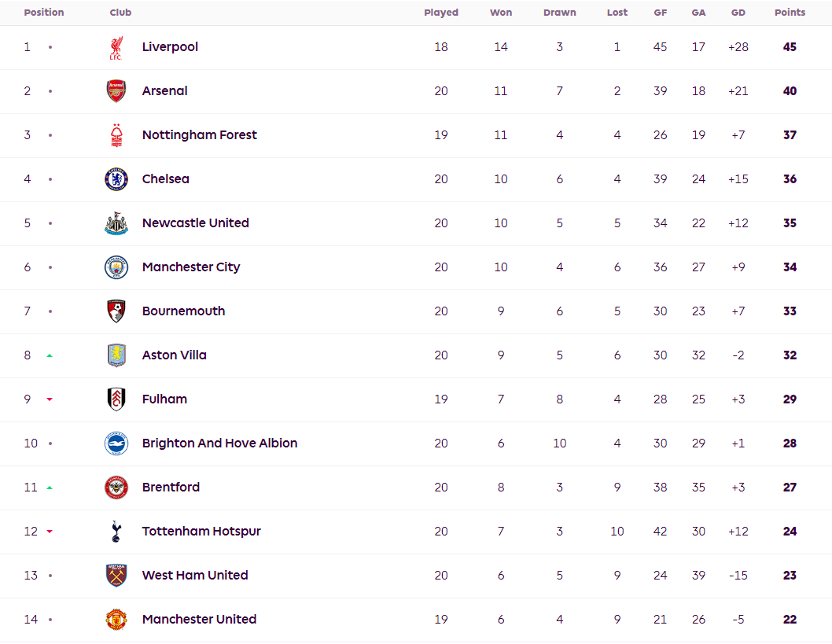Click the Position column header
832x644 pixels.
pyautogui.click(x=44, y=13)
